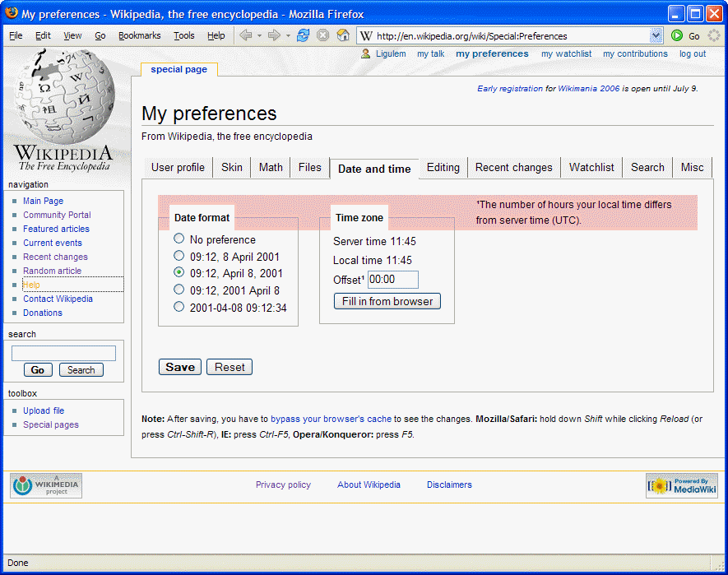The height and width of the screenshot is (575, 728).
Task: Open the address bar URL history dropdown
Action: [x=656, y=35]
